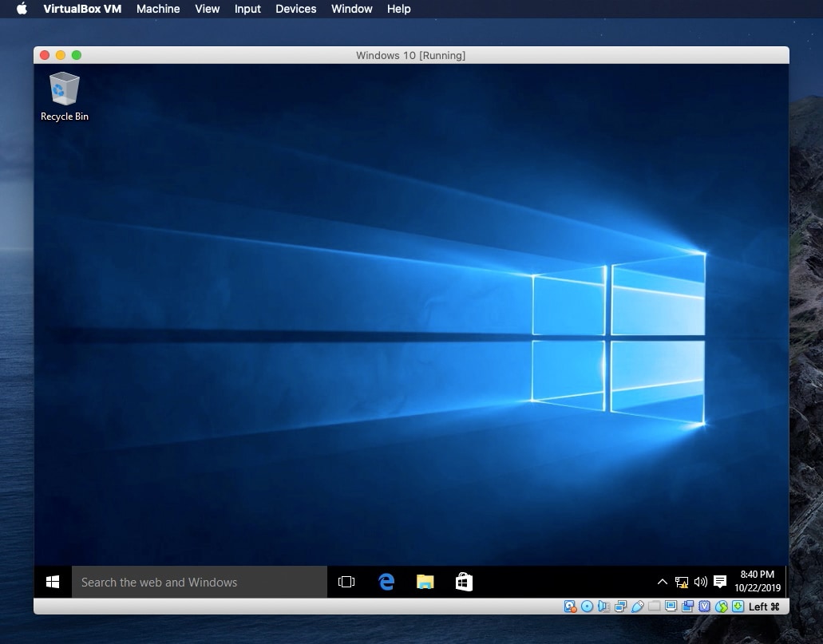Viewport: 823px width, 644px height.
Task: Open the Devices menu
Action: pyautogui.click(x=295, y=9)
